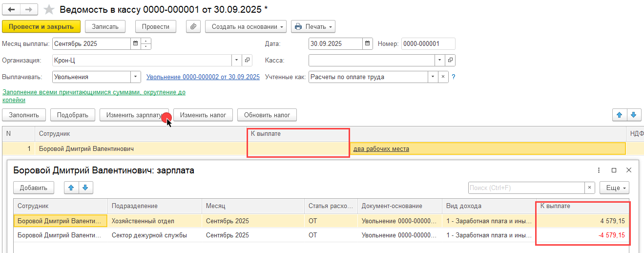Select the 4 579,15 amount cell
Viewport: 644px width, 253px height.
(x=582, y=221)
